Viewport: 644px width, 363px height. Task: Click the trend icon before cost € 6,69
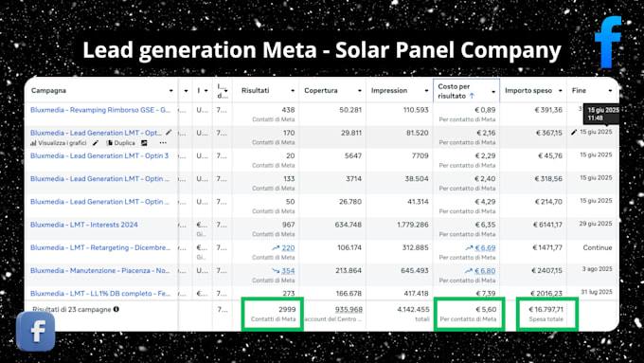point(469,248)
